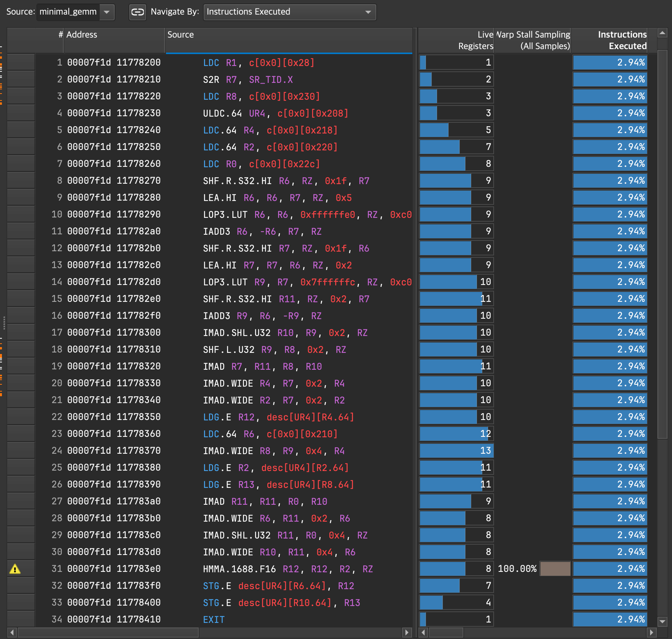Viewport: 672px width, 639px height.
Task: Click the 100.00% warp stall sampling bar
Action: pyautogui.click(x=555, y=569)
